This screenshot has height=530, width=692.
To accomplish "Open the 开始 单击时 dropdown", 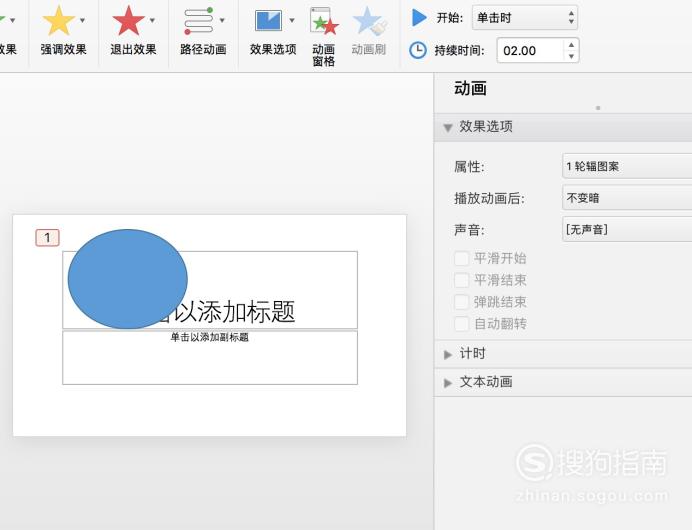I will click(x=525, y=18).
